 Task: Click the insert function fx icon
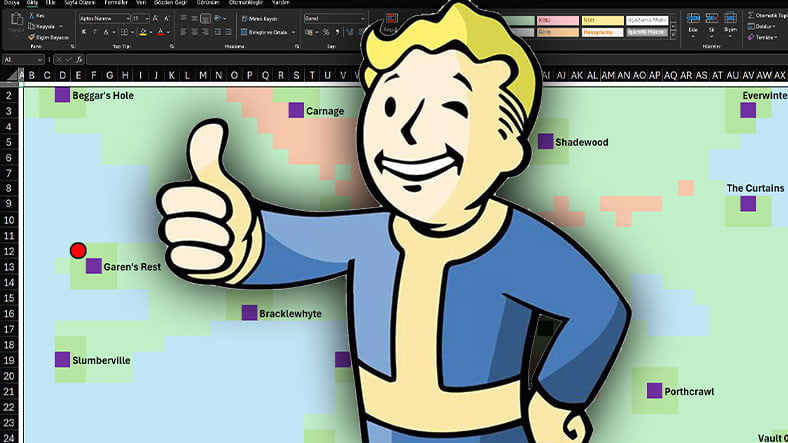78,60
